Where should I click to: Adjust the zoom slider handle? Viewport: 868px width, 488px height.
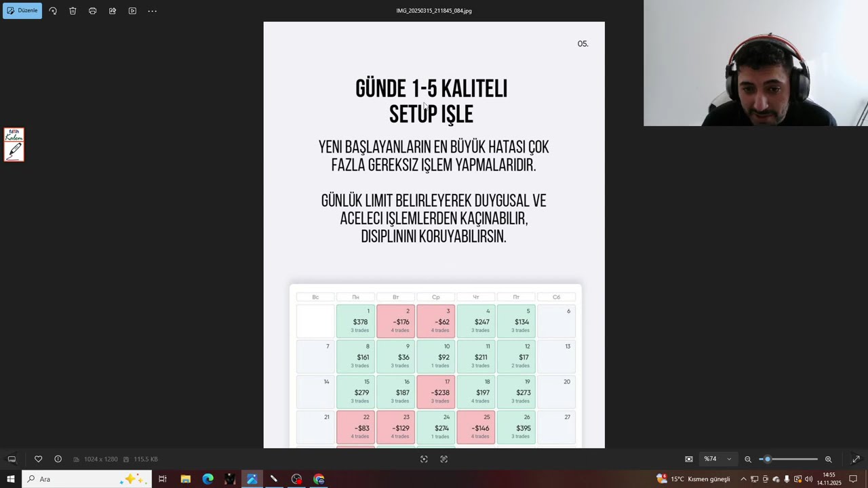click(x=768, y=459)
